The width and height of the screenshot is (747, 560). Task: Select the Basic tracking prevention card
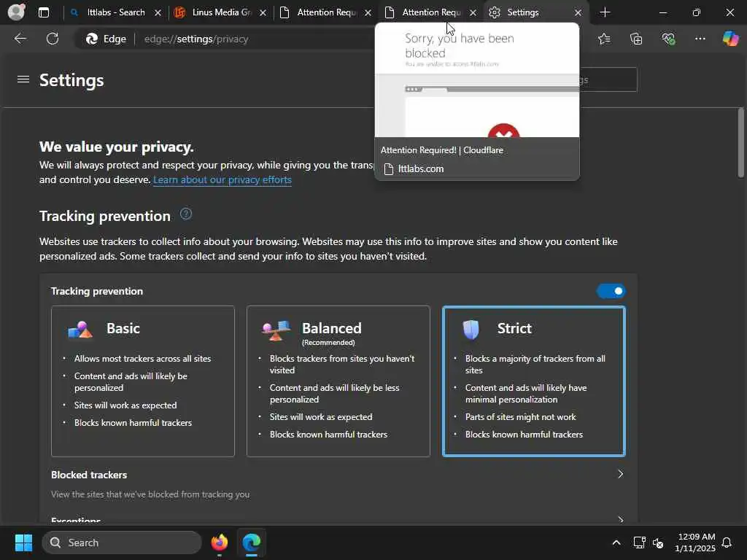[143, 381]
